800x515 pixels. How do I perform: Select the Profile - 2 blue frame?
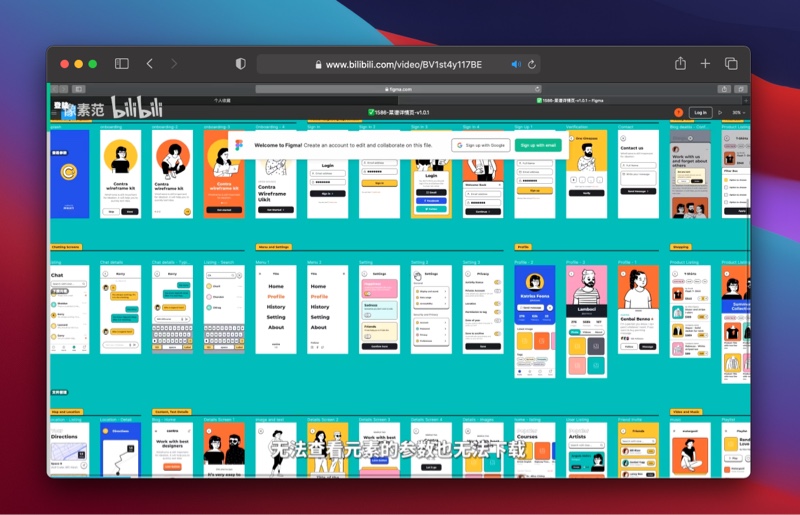pos(535,322)
